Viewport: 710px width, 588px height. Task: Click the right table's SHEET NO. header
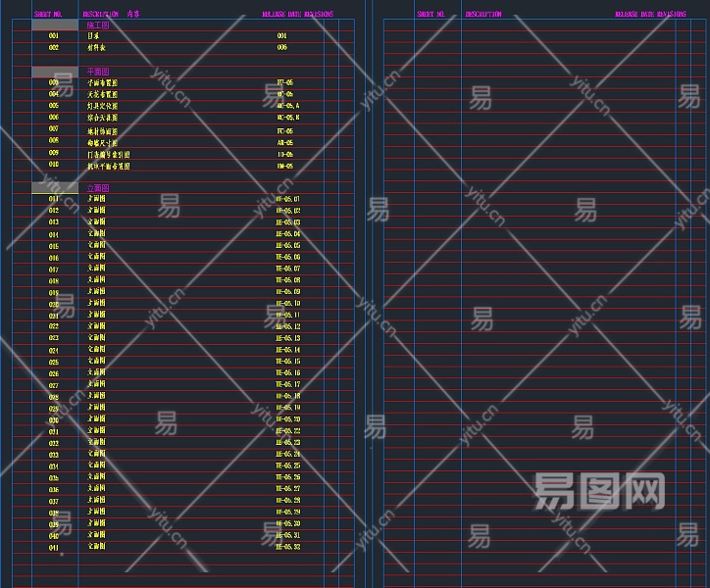click(x=431, y=15)
